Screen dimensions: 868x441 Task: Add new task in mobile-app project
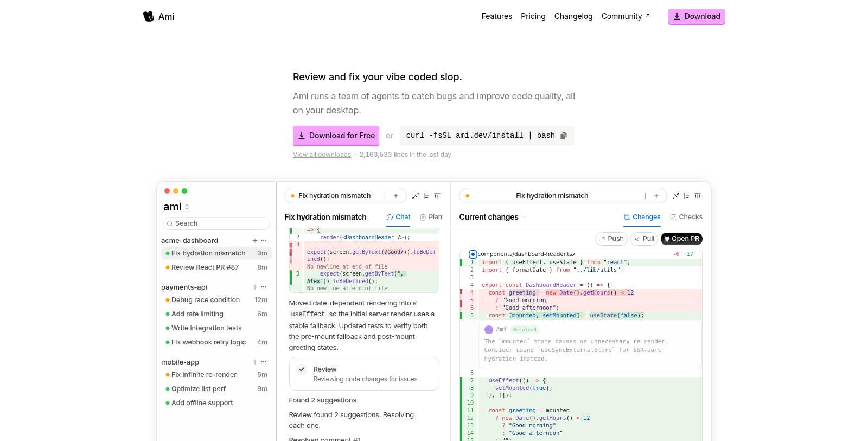[255, 362]
